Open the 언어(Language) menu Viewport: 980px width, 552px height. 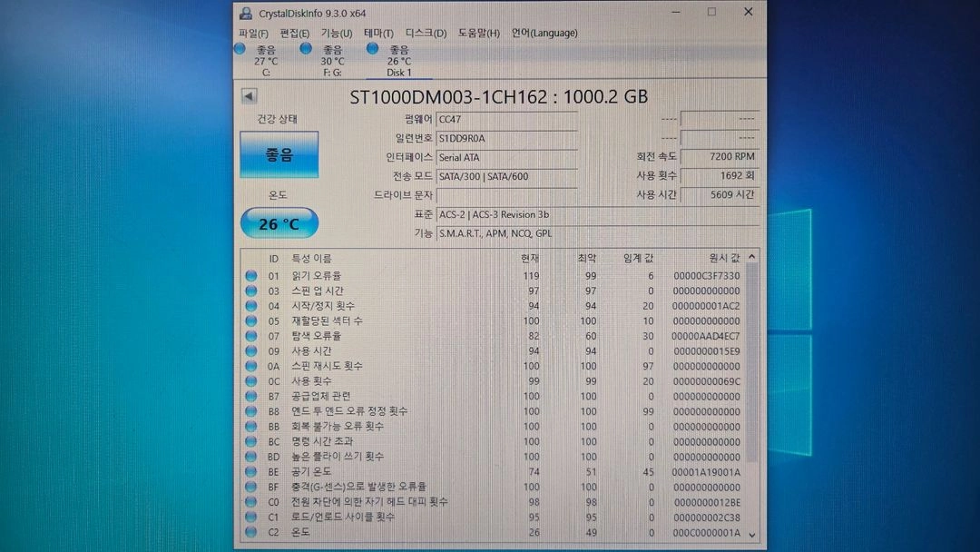tap(544, 33)
